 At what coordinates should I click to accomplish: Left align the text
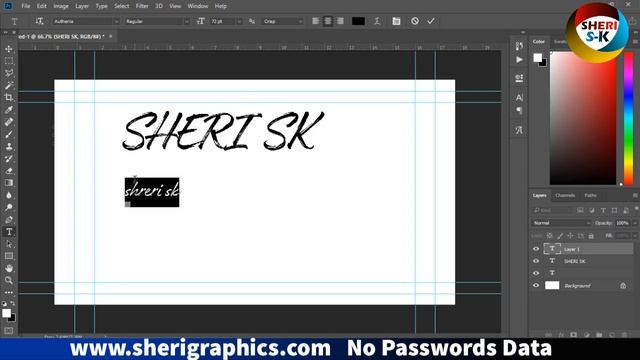pos(316,21)
